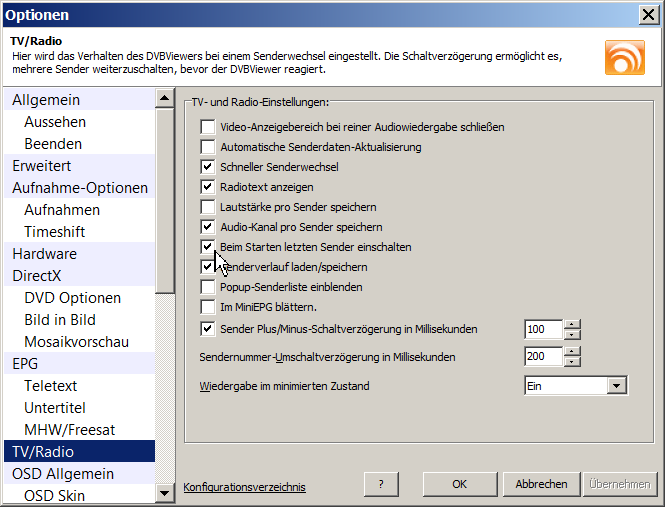665x507 pixels.
Task: Select Aufnahme-Optionen in category tree
Action: coord(80,188)
